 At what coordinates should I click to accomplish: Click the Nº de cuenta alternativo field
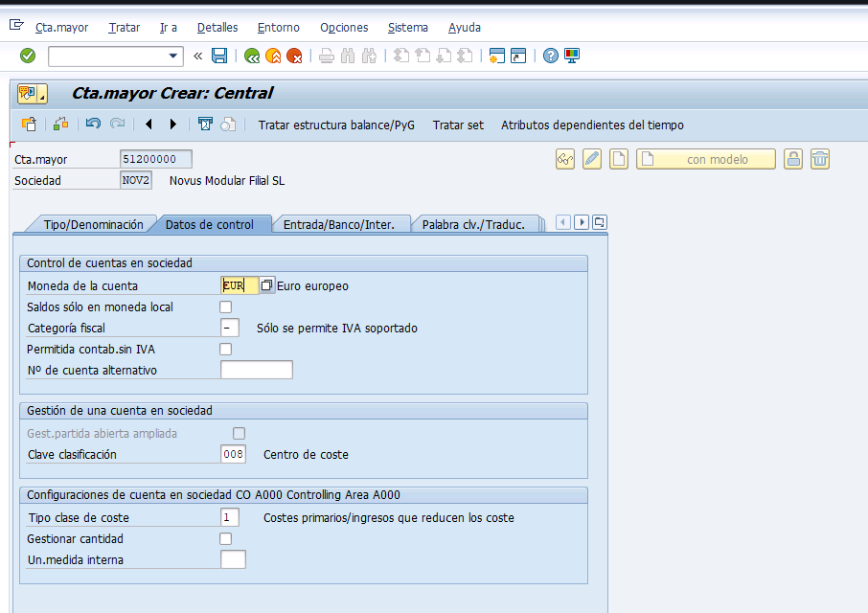(257, 370)
